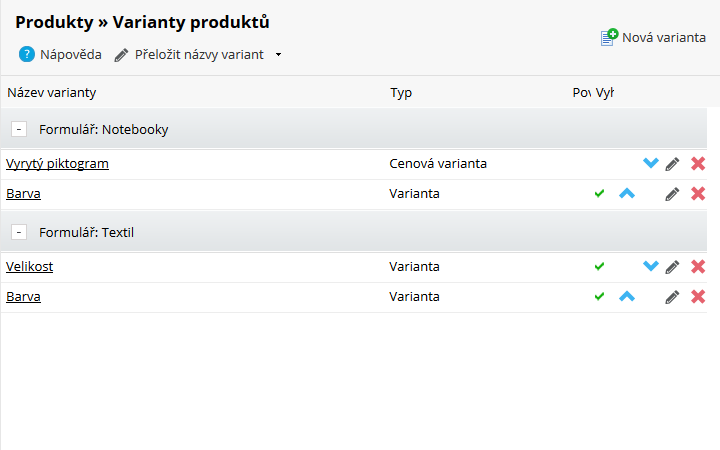Viewport: 720px width, 450px height.
Task: Open dropdown arrow next to Přeložit názvy variant
Action: (278, 55)
